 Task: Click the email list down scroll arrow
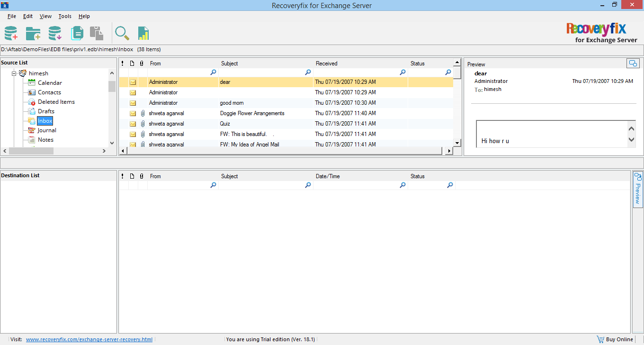[x=457, y=143]
